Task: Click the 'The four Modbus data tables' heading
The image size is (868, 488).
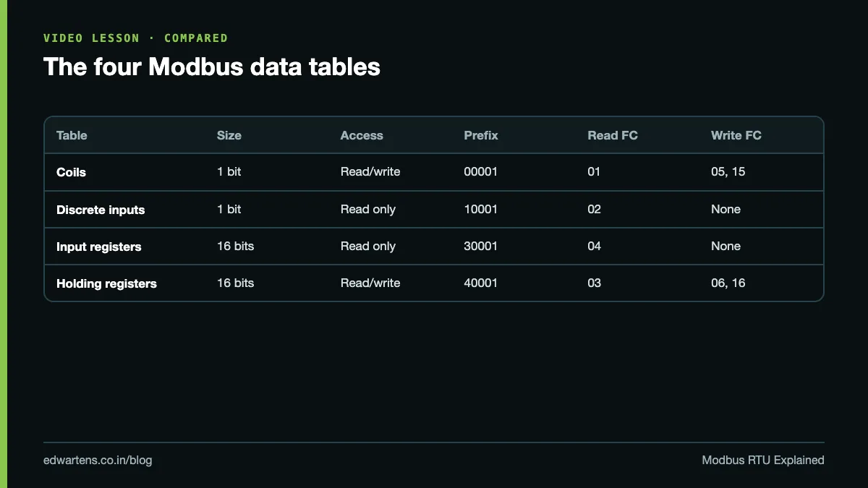Action: pos(212,67)
